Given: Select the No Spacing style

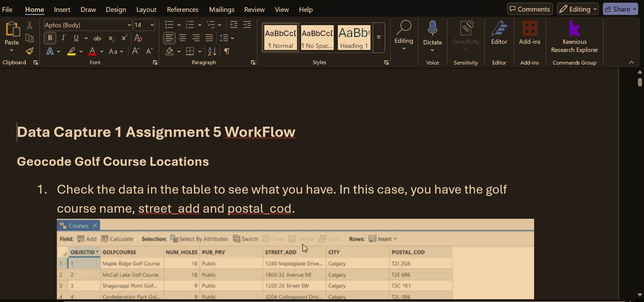Looking at the screenshot, I should pos(317,37).
